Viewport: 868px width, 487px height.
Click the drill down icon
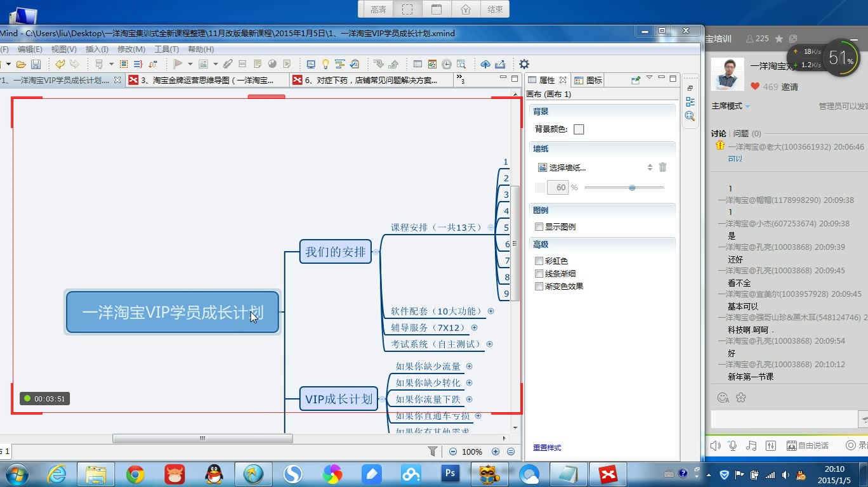point(378,64)
